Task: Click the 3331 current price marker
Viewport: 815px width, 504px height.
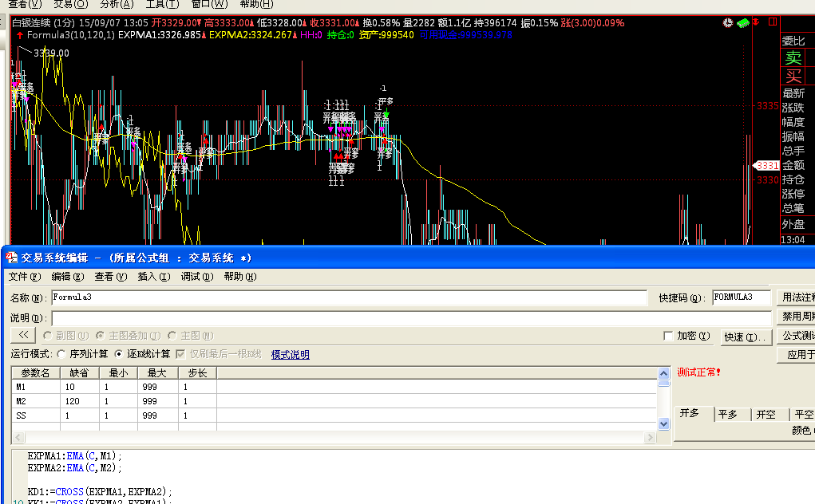Action: (x=766, y=166)
